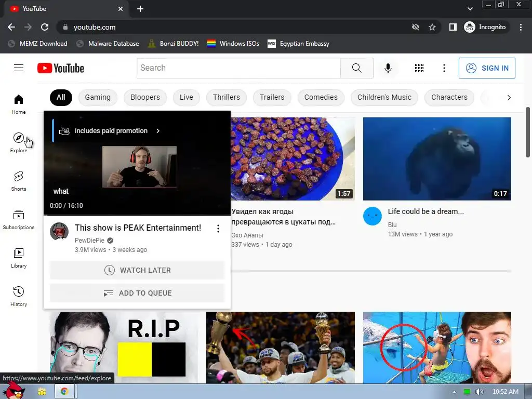Open the volume control in tray
The height and width of the screenshot is (399, 532).
pyautogui.click(x=479, y=392)
